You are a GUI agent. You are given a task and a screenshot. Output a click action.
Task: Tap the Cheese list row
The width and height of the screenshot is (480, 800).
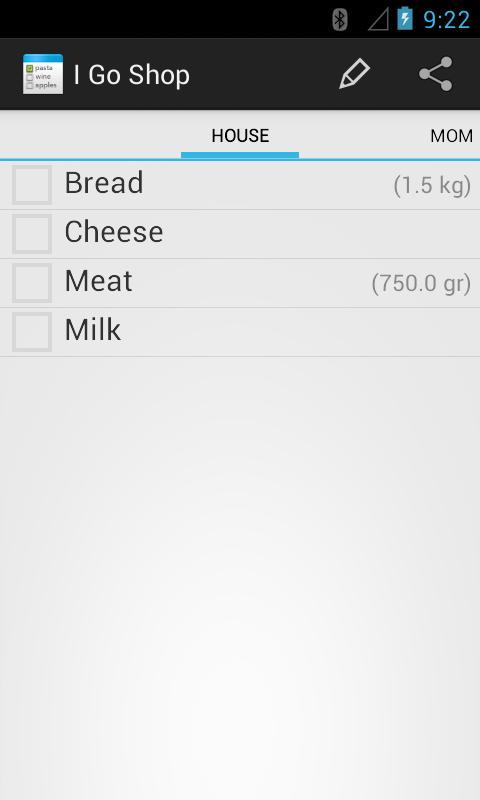click(x=240, y=234)
